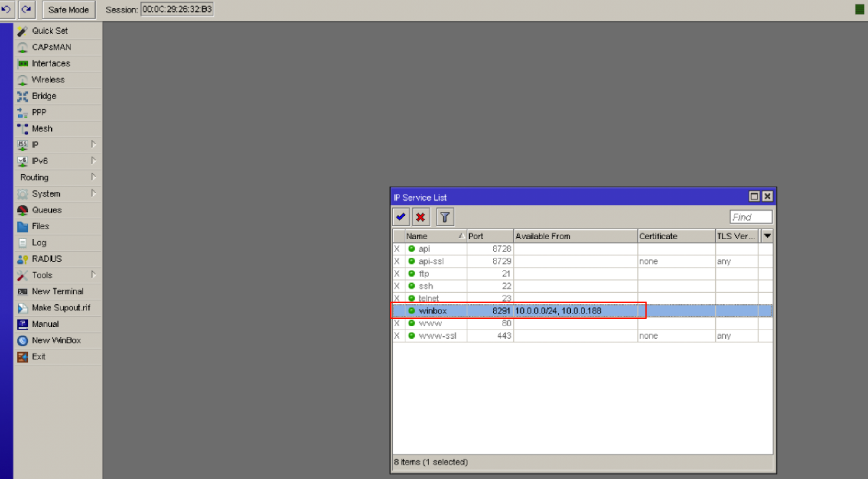Click the Tools wrench icon
Screen dimensions: 868x479
click(23, 275)
